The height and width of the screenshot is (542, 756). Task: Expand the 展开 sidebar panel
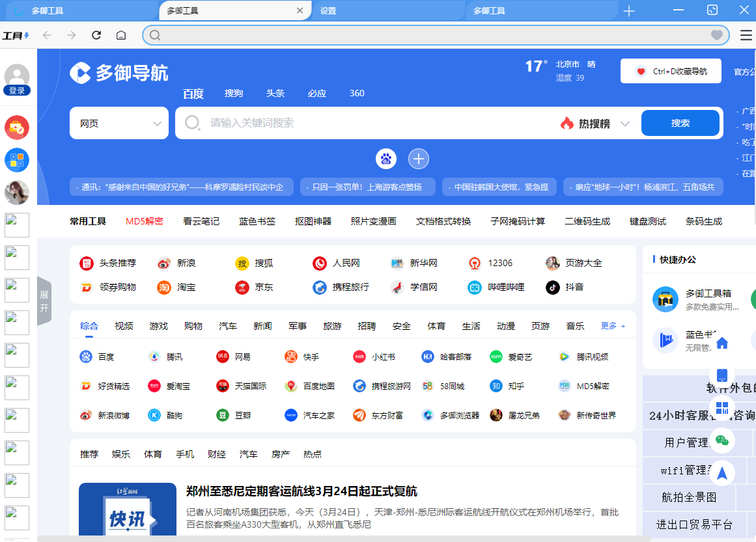tap(44, 300)
